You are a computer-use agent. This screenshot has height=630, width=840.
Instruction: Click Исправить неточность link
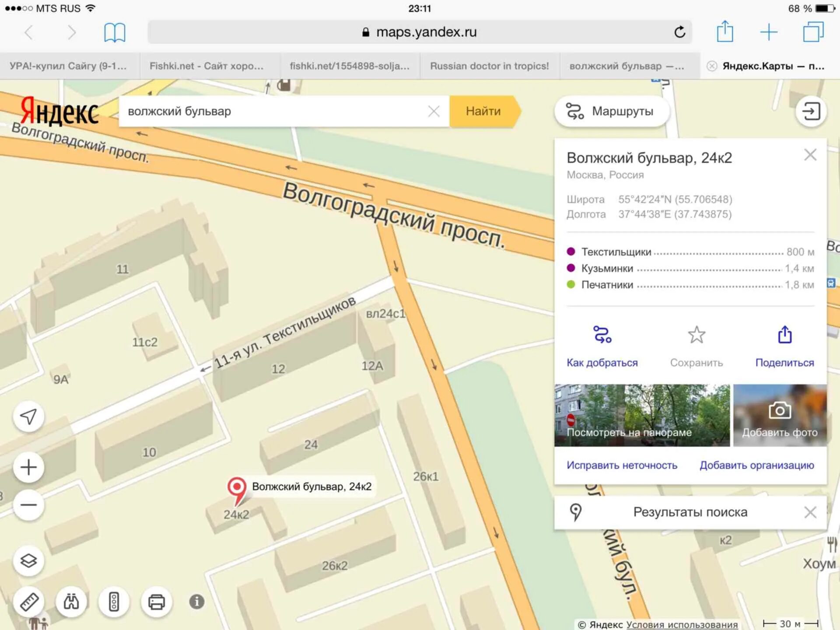point(622,465)
